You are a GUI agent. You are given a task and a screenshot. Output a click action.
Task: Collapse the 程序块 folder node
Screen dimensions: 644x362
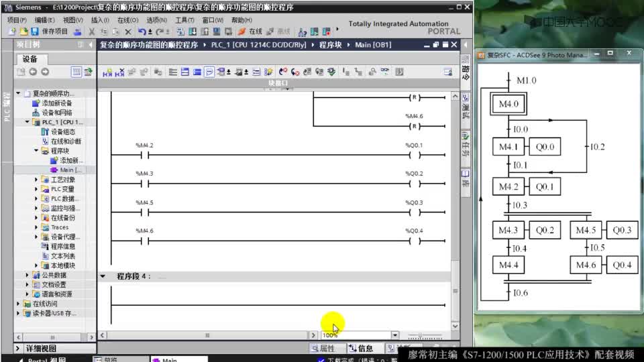[36, 151]
